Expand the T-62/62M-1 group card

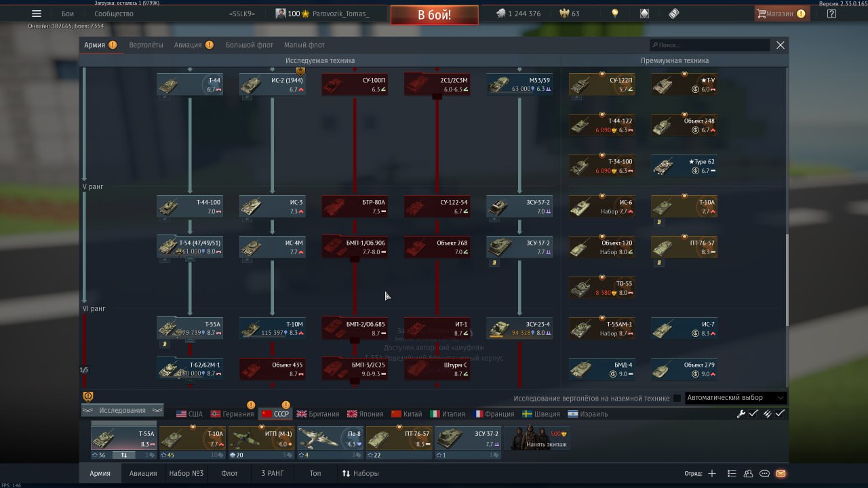pyautogui.click(x=190, y=369)
